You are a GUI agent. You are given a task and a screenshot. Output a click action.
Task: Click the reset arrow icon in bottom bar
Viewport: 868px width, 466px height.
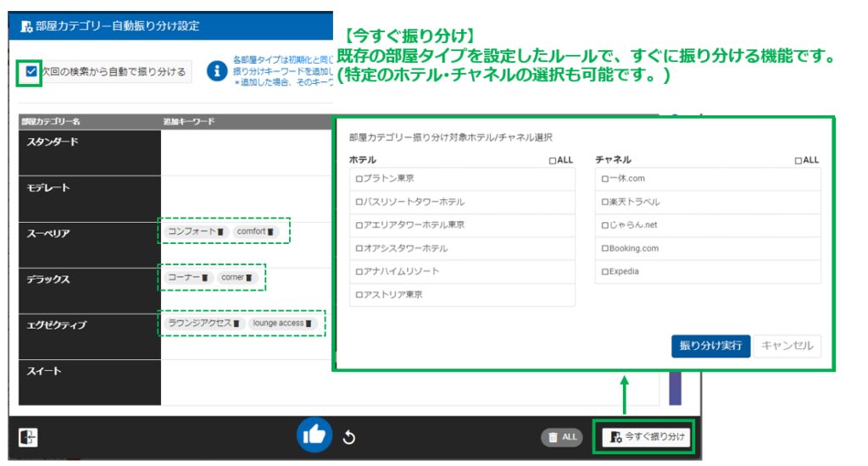(348, 437)
